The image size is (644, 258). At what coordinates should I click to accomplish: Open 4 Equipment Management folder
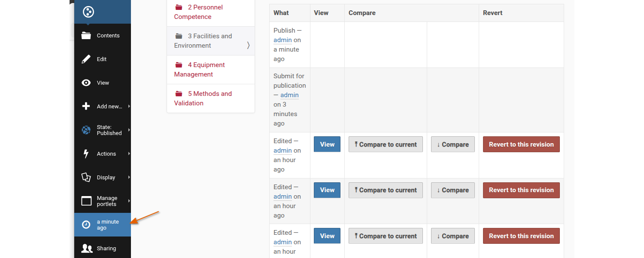click(x=206, y=70)
